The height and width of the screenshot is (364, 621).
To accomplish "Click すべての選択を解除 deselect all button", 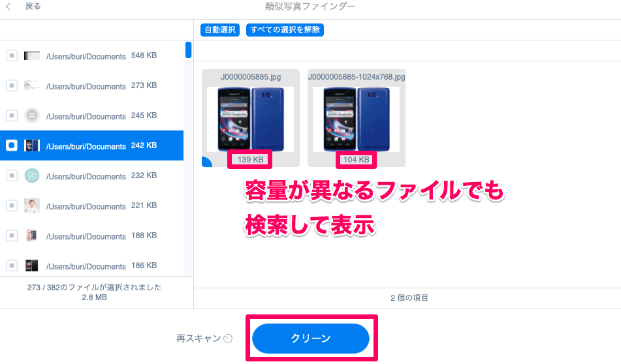I will (x=285, y=29).
